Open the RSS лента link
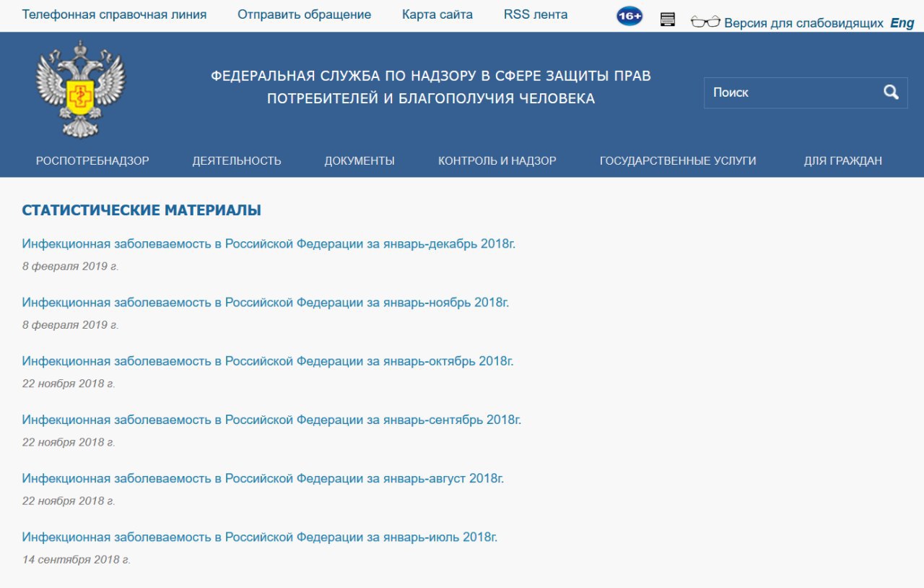Viewport: 924px width, 588px height. (x=536, y=14)
